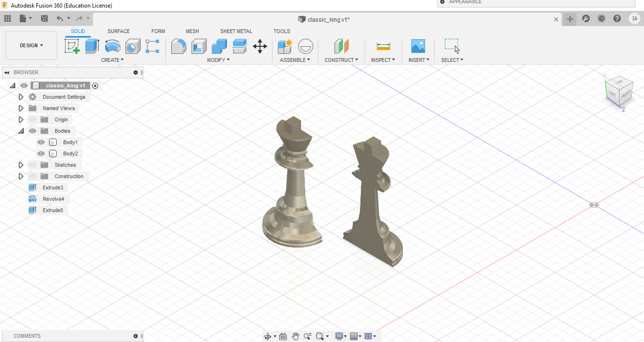The image size is (644, 342).
Task: Collapse the Bodies folder
Action: [x=21, y=131]
